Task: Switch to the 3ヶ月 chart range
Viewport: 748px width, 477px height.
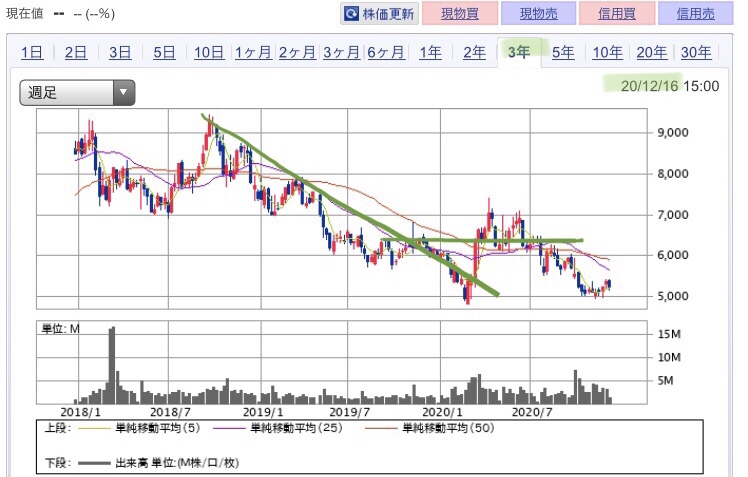Action: (x=342, y=52)
